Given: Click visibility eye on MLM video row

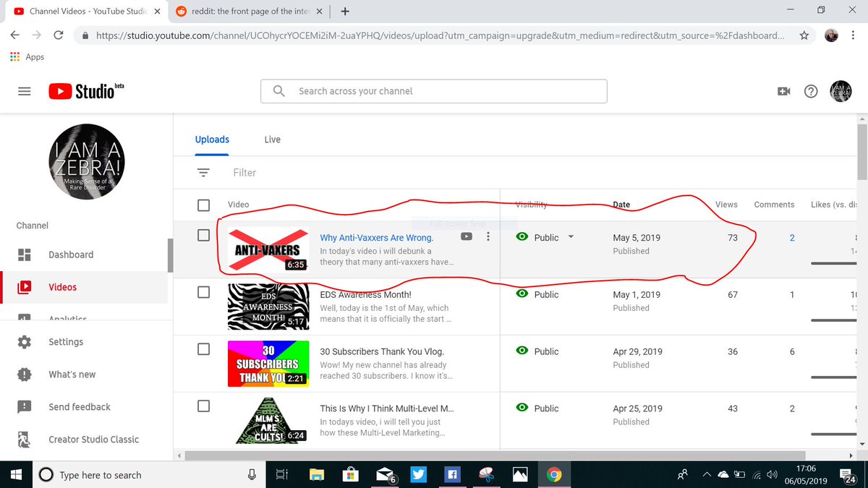Looking at the screenshot, I should 522,408.
